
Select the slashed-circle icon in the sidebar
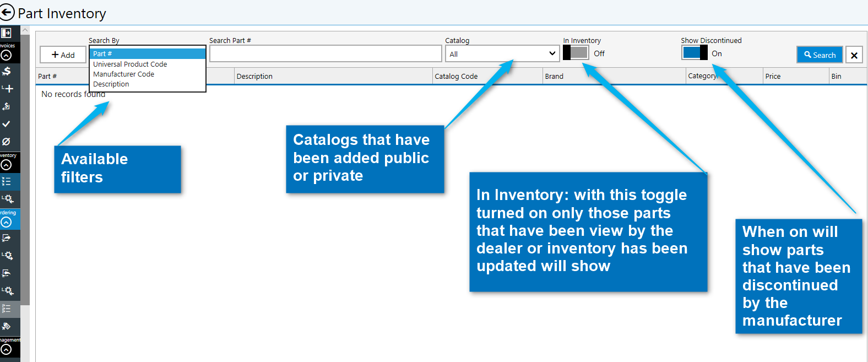6,142
